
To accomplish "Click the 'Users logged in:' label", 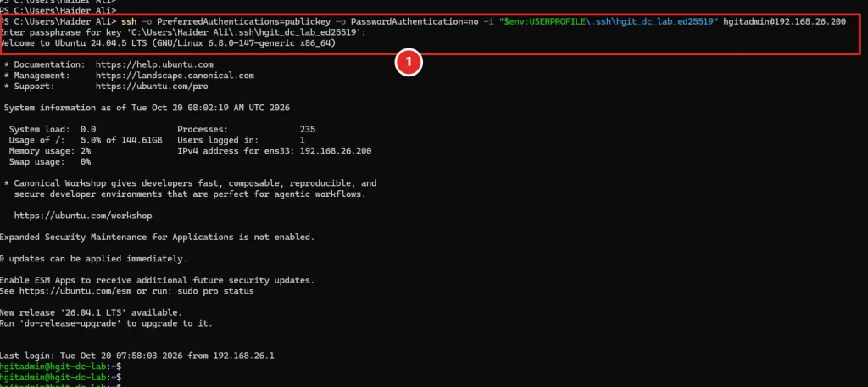I will [x=218, y=140].
